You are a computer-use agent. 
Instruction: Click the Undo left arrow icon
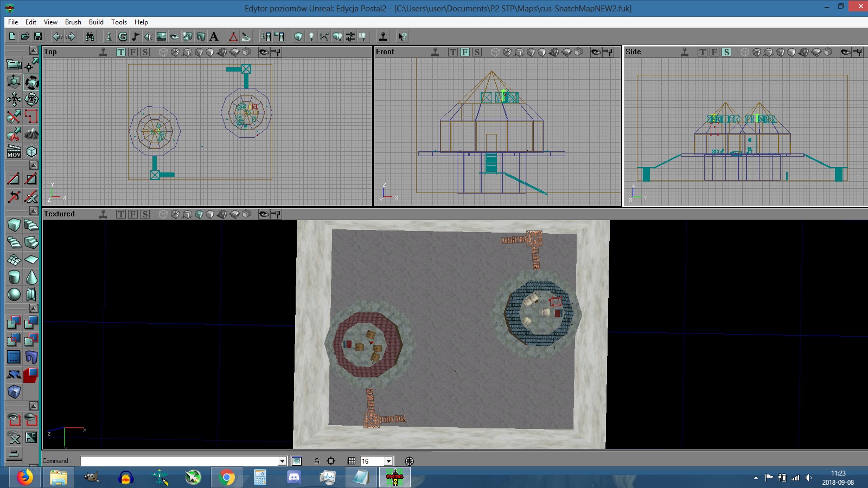[58, 36]
